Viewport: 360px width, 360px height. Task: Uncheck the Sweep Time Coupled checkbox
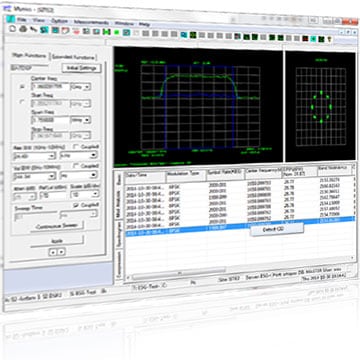click(76, 204)
